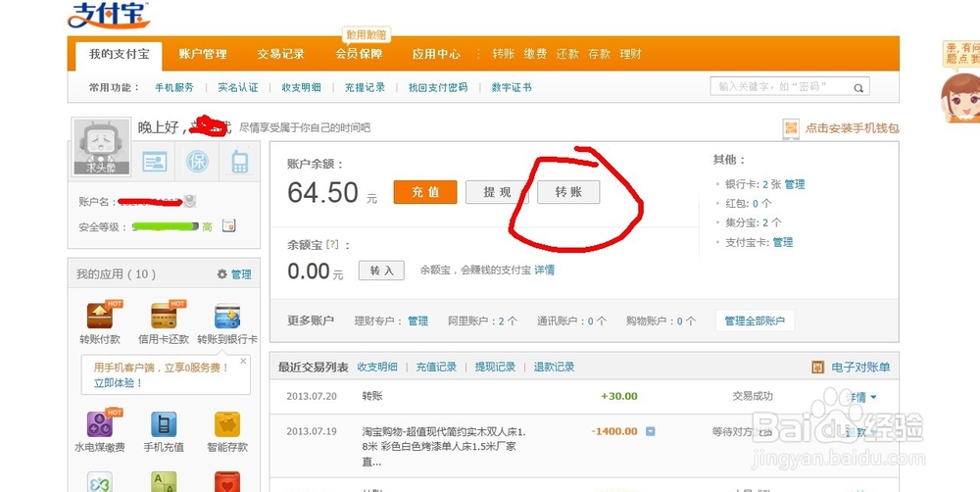The width and height of the screenshot is (980, 492).
Task: Click the gear icon next to 管理
Action: pyautogui.click(x=221, y=273)
